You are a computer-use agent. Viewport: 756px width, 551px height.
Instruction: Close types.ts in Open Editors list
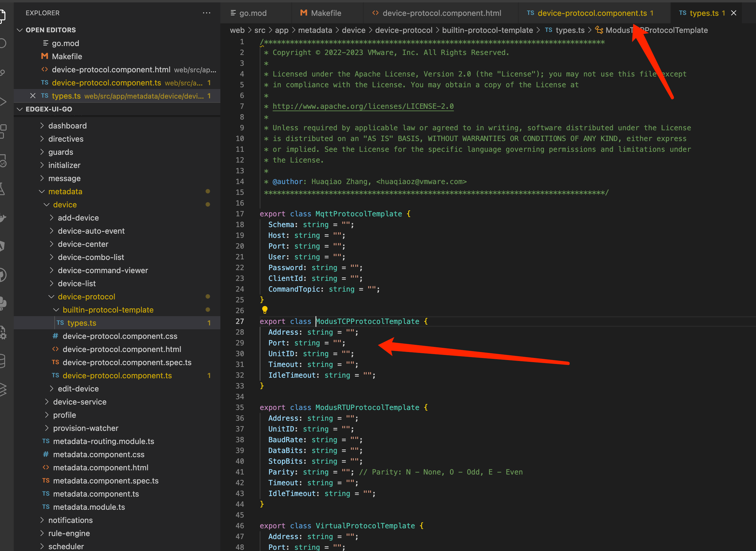[x=33, y=96]
